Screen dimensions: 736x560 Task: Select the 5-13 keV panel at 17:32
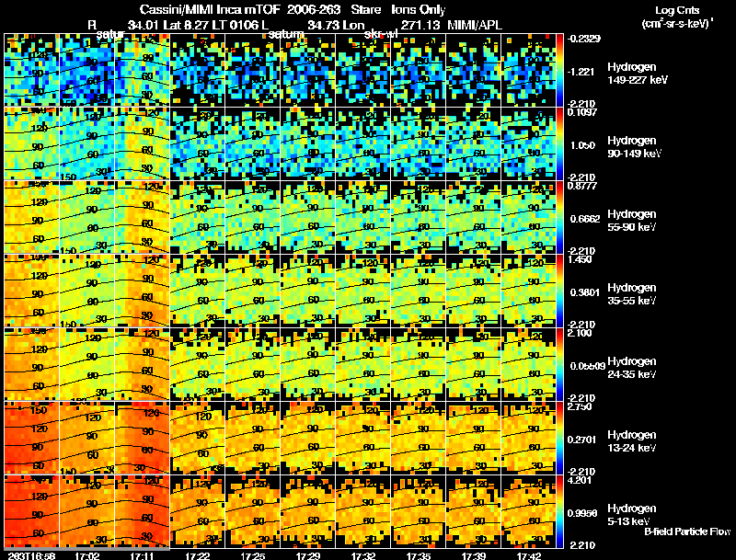click(363, 511)
